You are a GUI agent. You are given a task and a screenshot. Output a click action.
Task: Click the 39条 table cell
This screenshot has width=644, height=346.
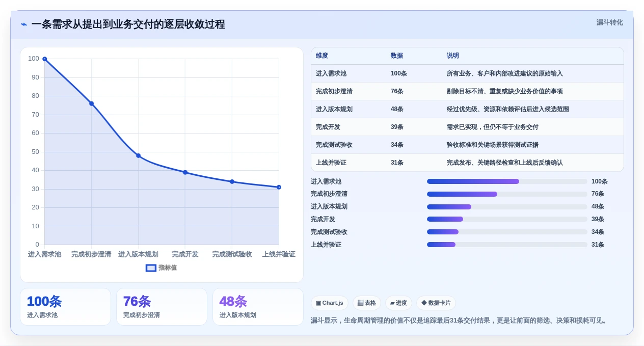pos(397,127)
